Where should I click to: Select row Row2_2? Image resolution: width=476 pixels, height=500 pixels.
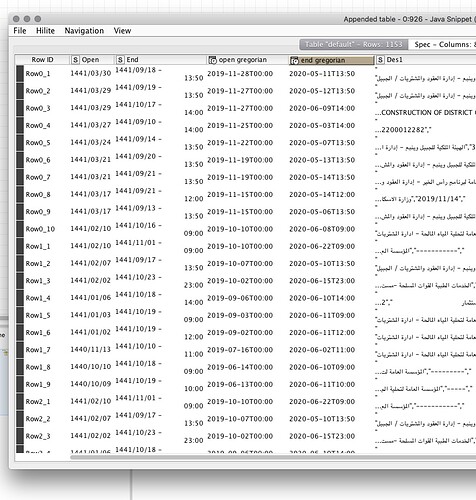point(38,419)
